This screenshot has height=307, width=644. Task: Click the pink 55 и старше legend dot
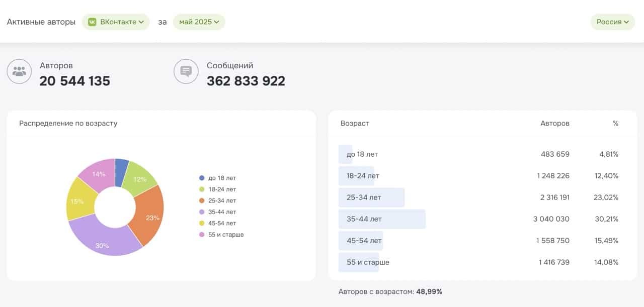pos(202,235)
